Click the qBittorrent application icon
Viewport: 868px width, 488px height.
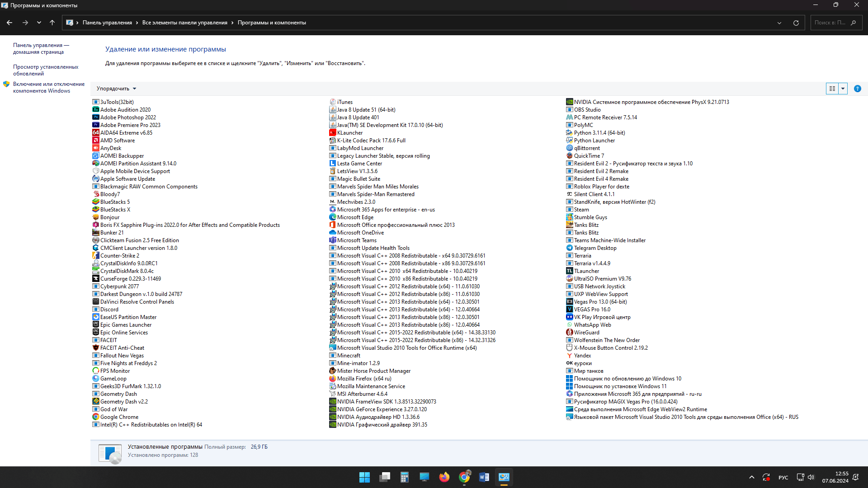click(x=569, y=148)
